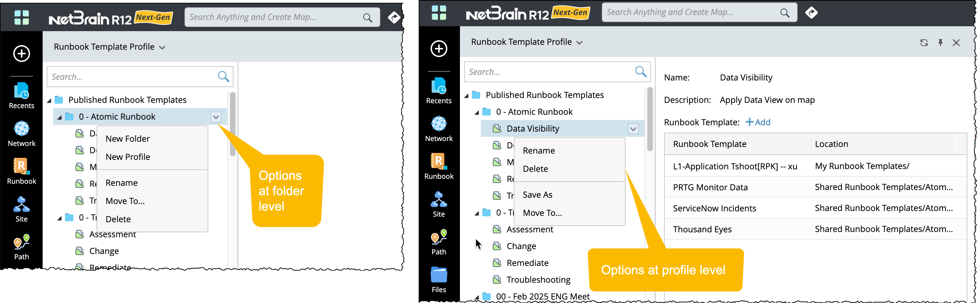Pin the Runbook Template Profile panel
The image size is (980, 303).
coord(941,43)
